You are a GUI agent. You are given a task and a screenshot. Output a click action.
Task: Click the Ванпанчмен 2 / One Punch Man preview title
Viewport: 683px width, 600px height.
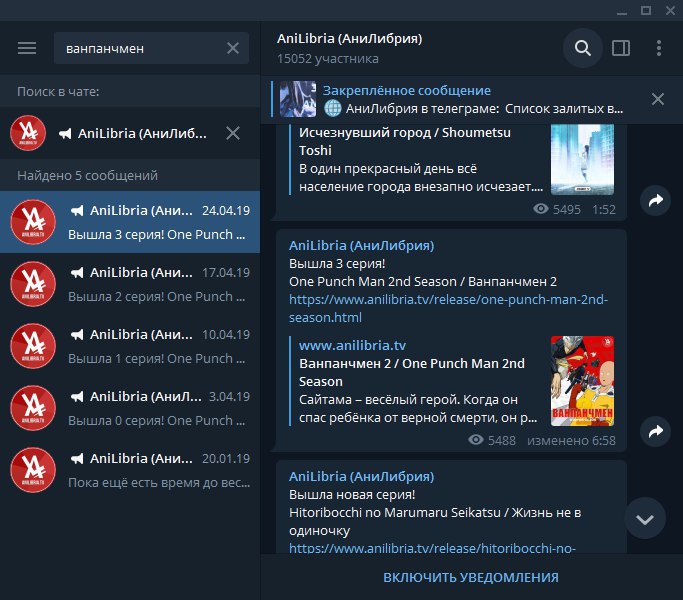pos(412,373)
